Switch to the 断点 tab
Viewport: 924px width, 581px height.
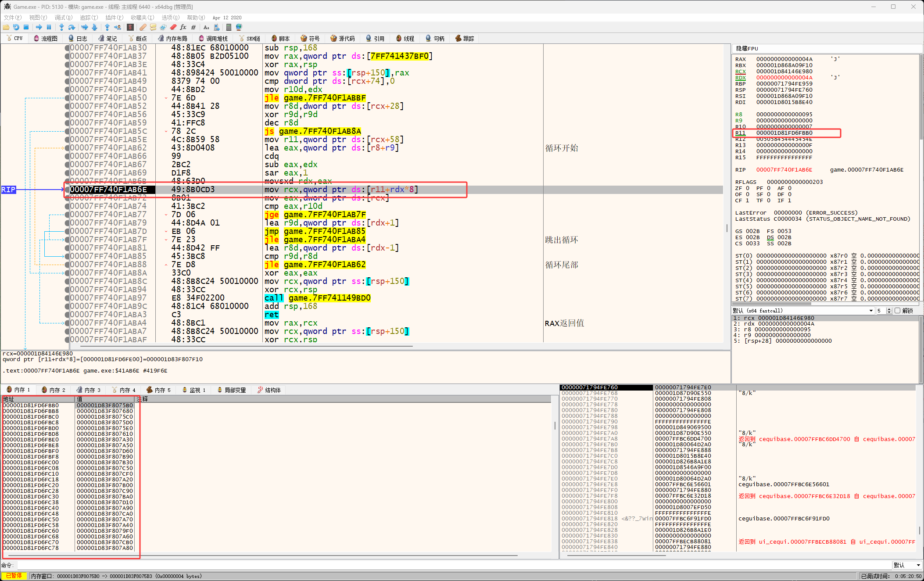pyautogui.click(x=137, y=39)
